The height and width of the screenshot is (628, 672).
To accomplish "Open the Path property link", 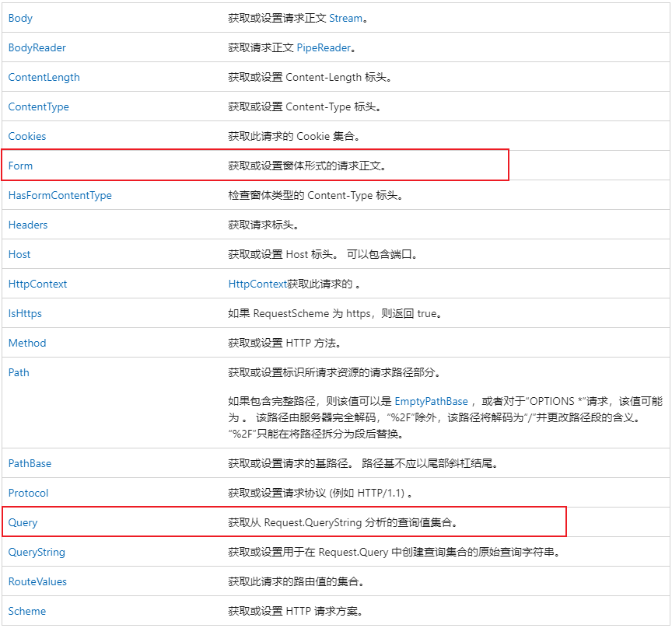I will tap(19, 373).
